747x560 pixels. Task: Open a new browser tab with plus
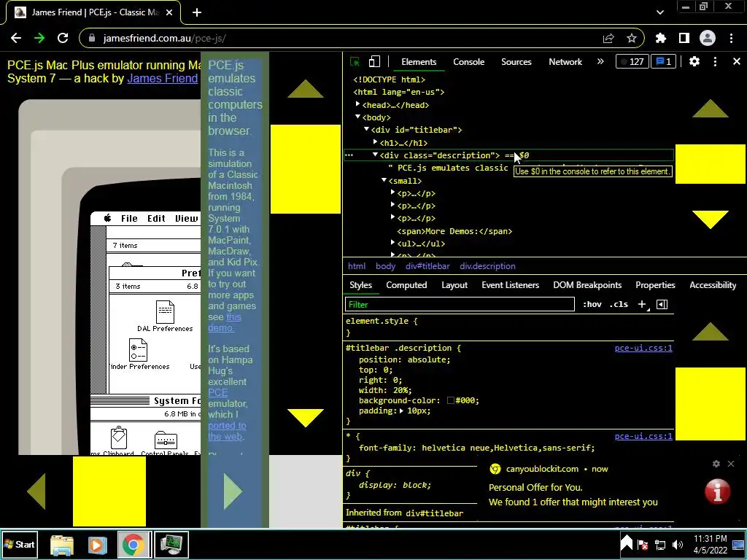pyautogui.click(x=197, y=12)
